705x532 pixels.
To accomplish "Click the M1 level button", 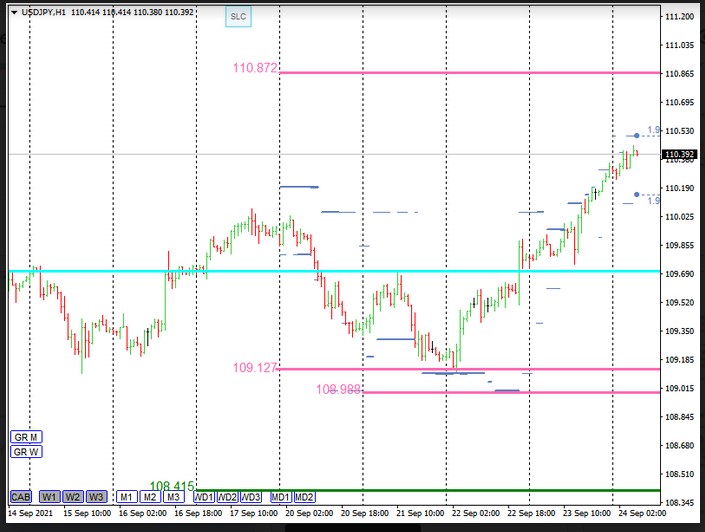I will (x=126, y=497).
